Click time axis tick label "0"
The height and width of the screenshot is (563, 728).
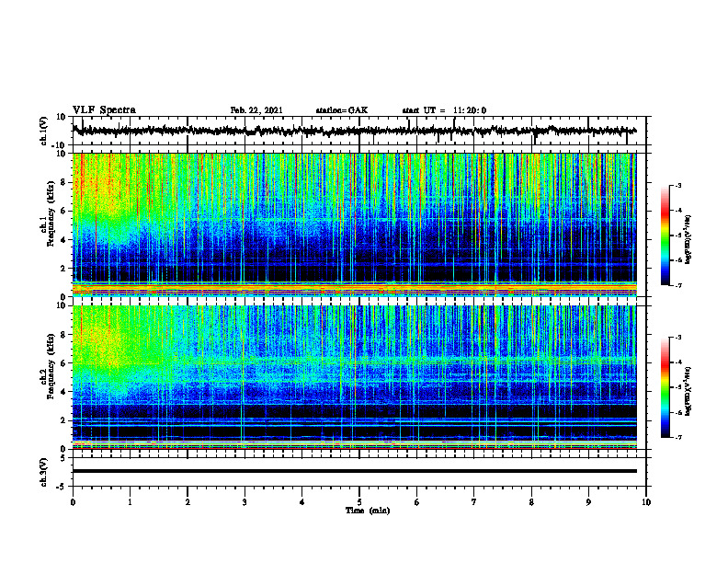tap(73, 502)
